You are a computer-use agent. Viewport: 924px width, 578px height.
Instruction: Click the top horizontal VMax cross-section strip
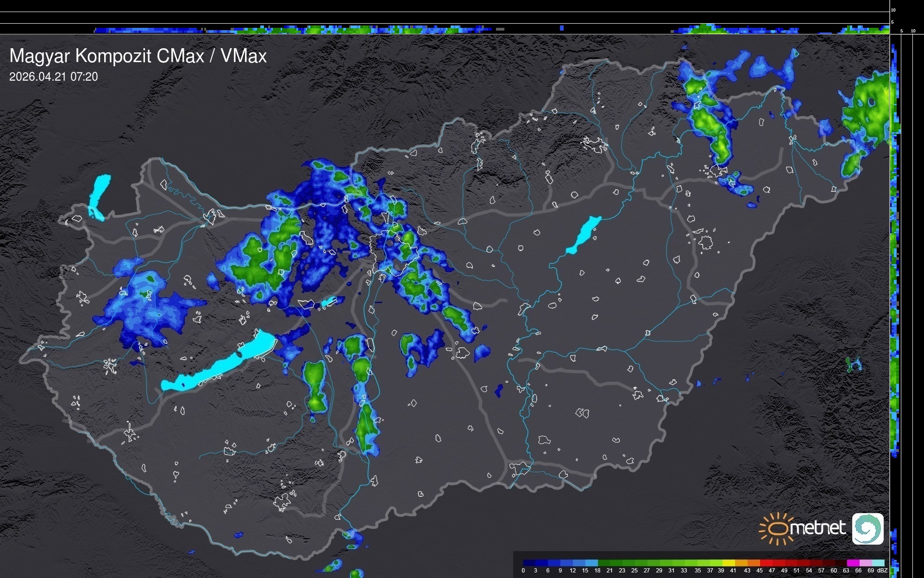(x=445, y=29)
